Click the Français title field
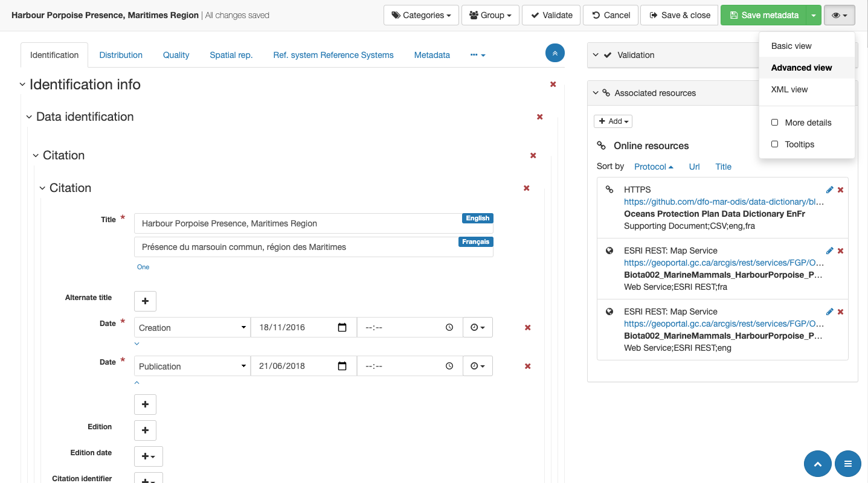868x483 pixels. click(313, 247)
